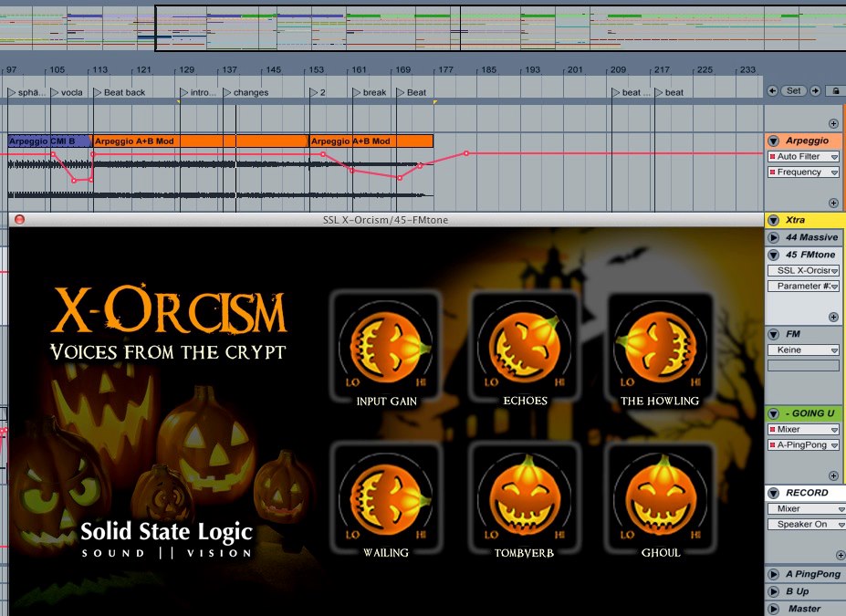Select the Arpeggio CMI B clip
Image resolution: width=846 pixels, height=616 pixels.
[x=50, y=141]
